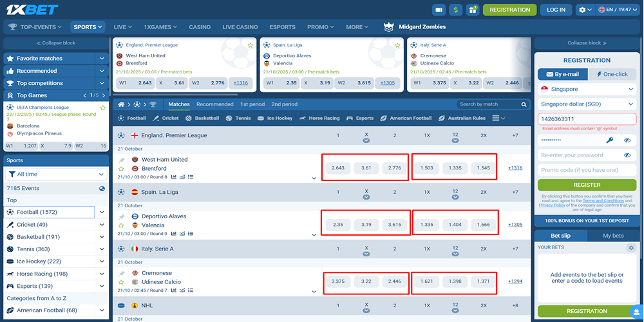This screenshot has height=322, width=644.
Task: Click the generate password key icon
Action: 609,140
